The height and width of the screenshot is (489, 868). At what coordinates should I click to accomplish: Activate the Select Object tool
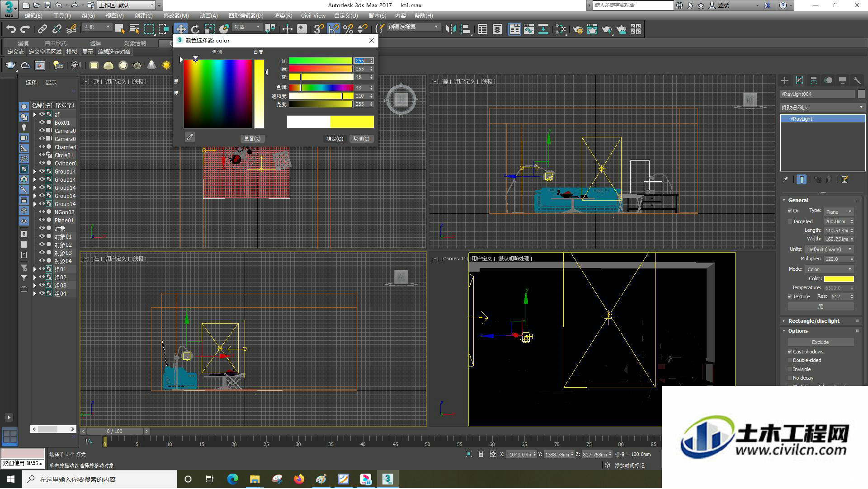[x=120, y=29]
